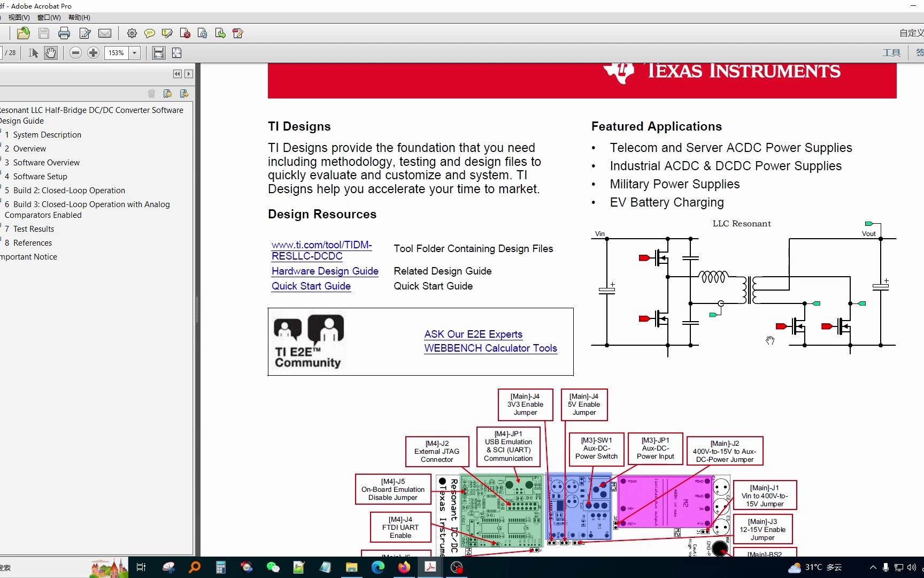Click the 153% zoom value field

[x=117, y=52]
